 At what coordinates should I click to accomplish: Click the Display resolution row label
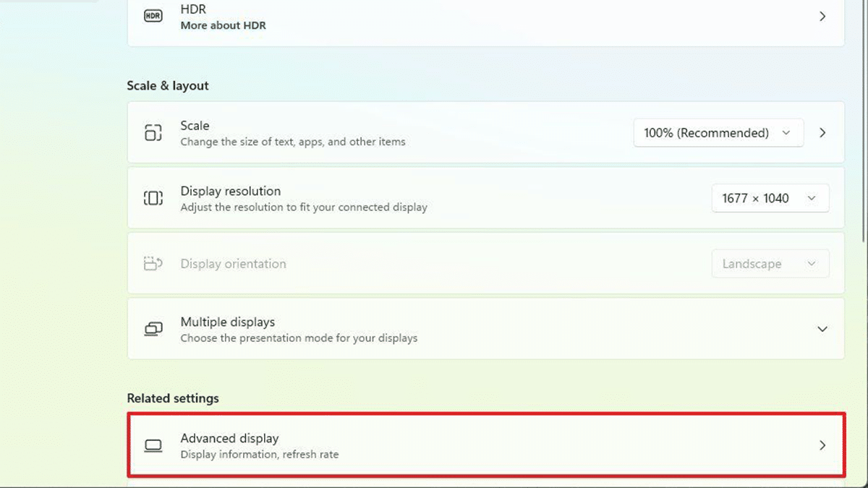(x=230, y=191)
